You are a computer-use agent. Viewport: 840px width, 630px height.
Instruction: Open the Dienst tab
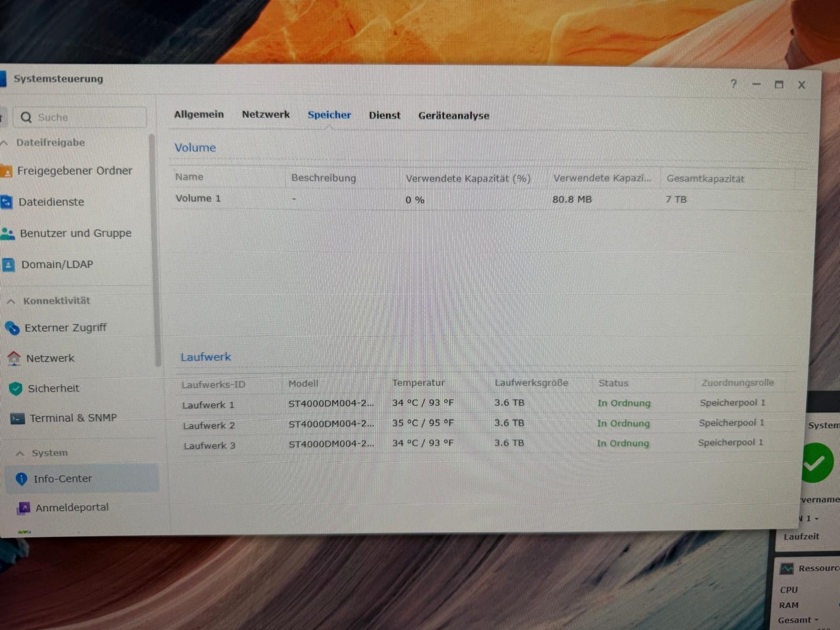(384, 115)
